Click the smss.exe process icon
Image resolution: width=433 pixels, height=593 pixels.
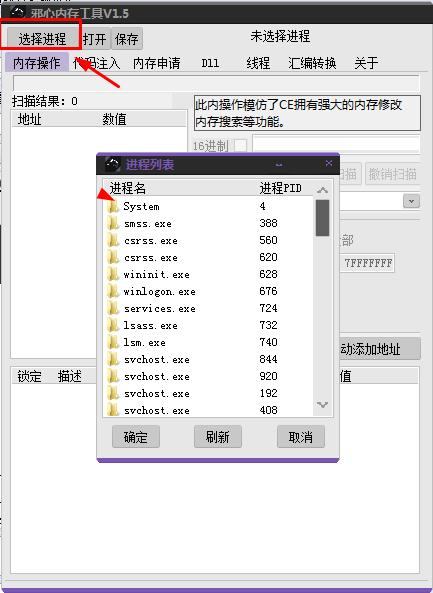(113, 224)
